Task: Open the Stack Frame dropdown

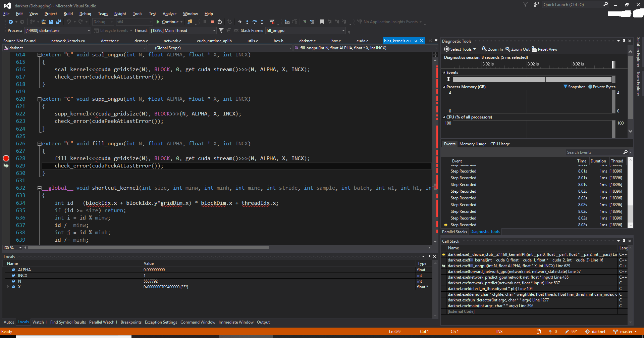Action: pos(343,31)
